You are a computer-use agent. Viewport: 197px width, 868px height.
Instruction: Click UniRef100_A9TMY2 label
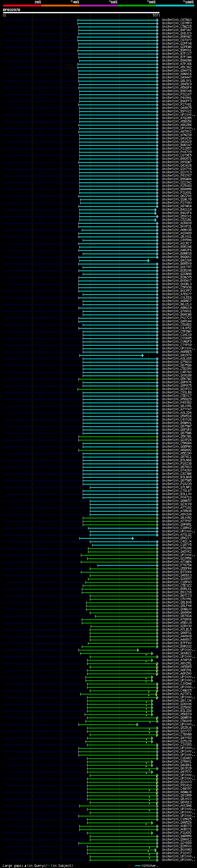(x=177, y=132)
